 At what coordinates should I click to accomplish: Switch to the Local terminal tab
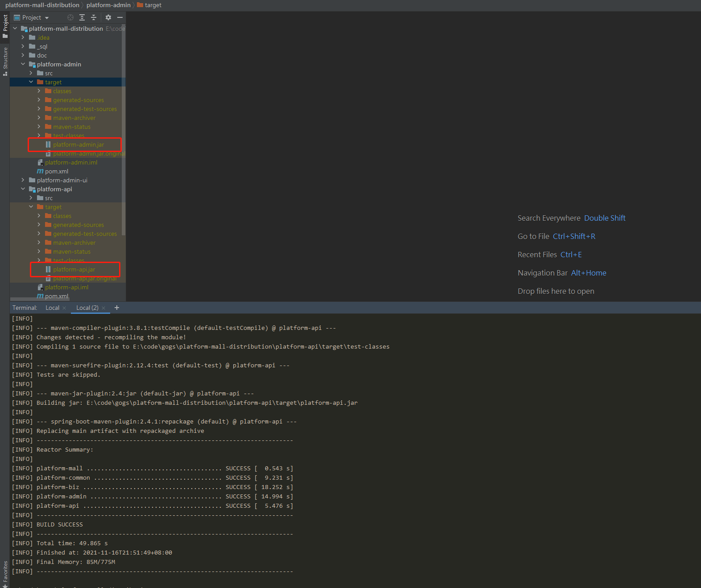52,308
